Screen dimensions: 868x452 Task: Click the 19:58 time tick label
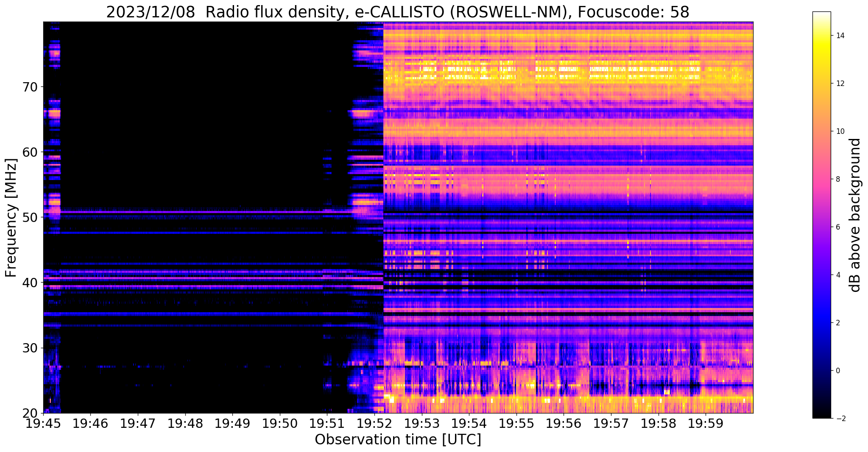coord(659,423)
